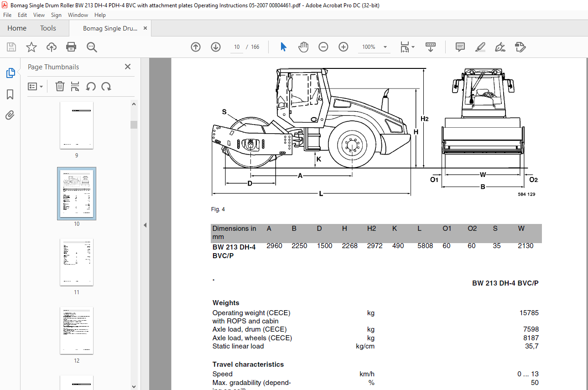588x390 pixels.
Task: Click the L dimension value 5808
Action: click(425, 246)
